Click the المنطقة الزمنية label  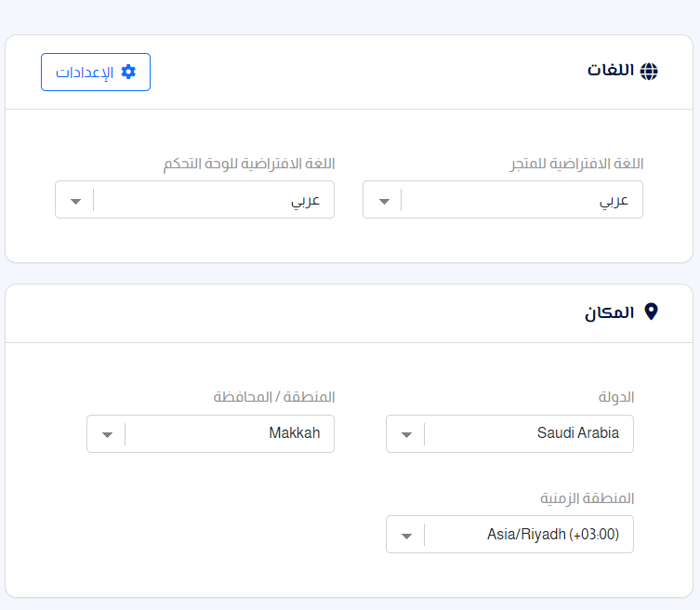[x=588, y=497]
